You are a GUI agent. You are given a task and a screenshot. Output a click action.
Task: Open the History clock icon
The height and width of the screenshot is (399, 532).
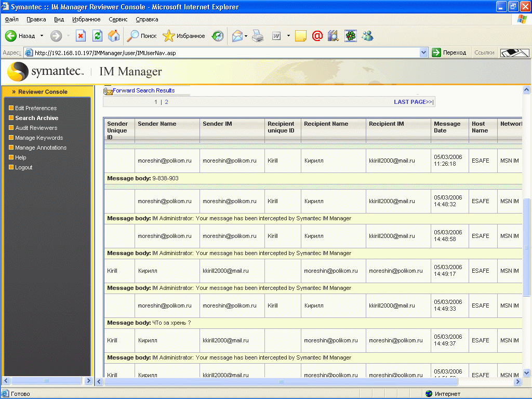coord(218,36)
